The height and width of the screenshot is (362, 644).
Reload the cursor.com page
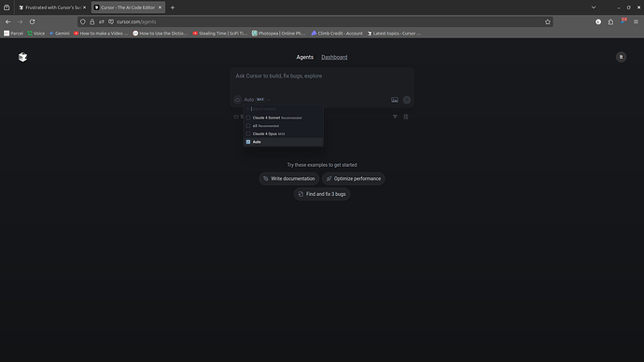(32, 21)
